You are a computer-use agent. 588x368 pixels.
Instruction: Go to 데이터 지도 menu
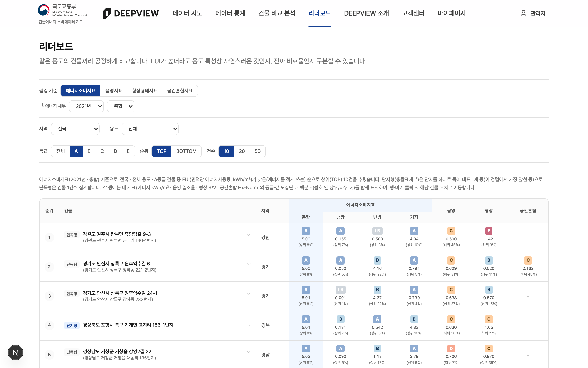(187, 13)
